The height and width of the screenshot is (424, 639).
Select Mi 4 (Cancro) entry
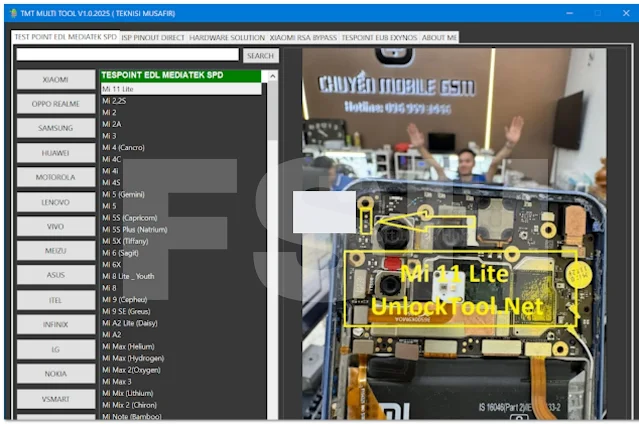[123, 147]
